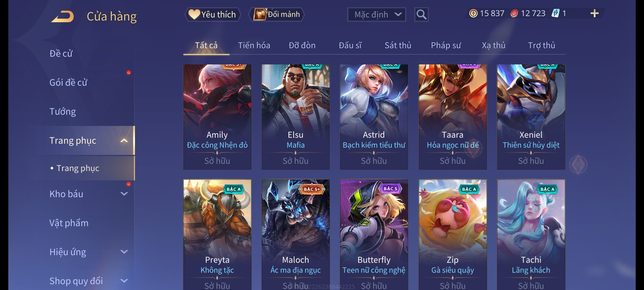The height and width of the screenshot is (290, 644).
Task: Select the Tiến hóa tab
Action: 254,45
